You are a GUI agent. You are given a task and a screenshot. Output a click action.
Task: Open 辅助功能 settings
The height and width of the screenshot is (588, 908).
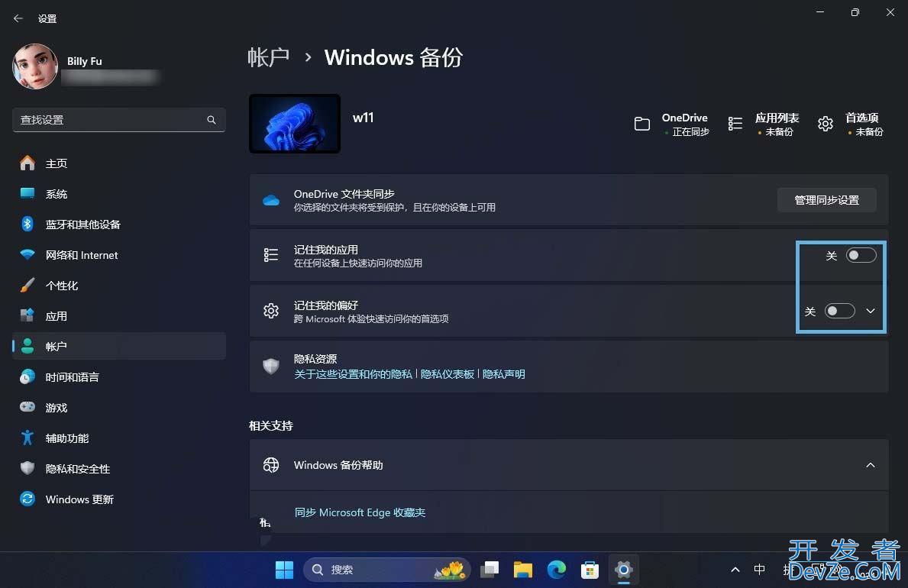[x=118, y=438]
